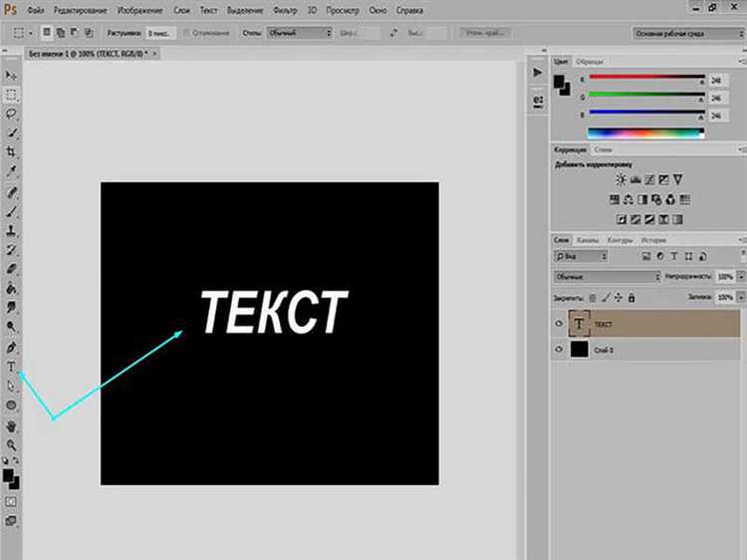
Task: Select the Blur tool
Action: point(11,308)
